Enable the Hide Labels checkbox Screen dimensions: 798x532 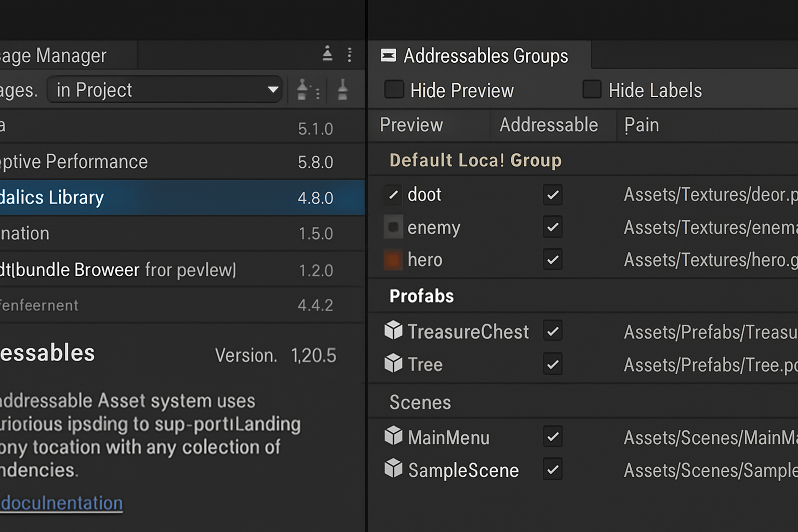pyautogui.click(x=592, y=89)
